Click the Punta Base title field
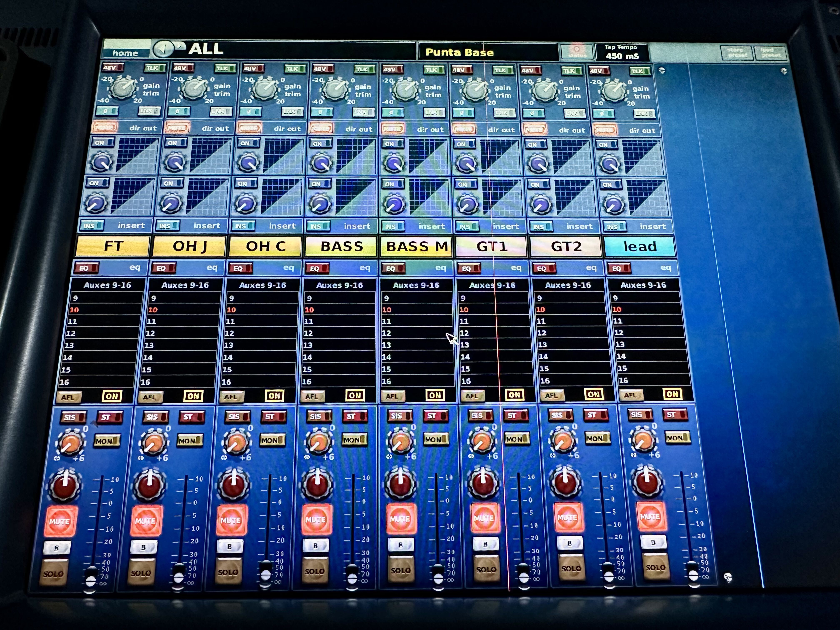This screenshot has height=630, width=840. (488, 52)
